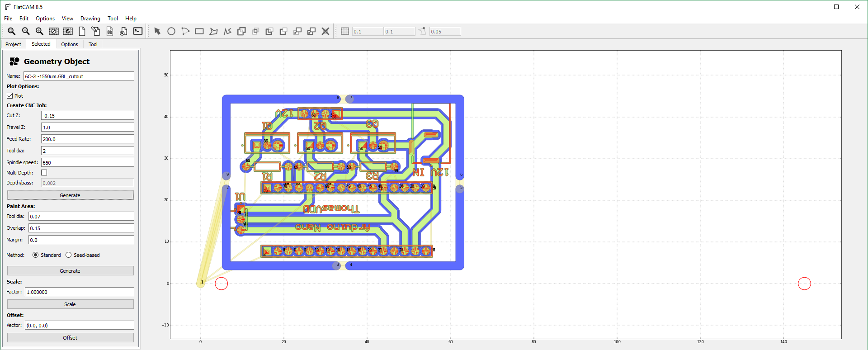
Task: Click the Cut Z input field
Action: pos(88,116)
